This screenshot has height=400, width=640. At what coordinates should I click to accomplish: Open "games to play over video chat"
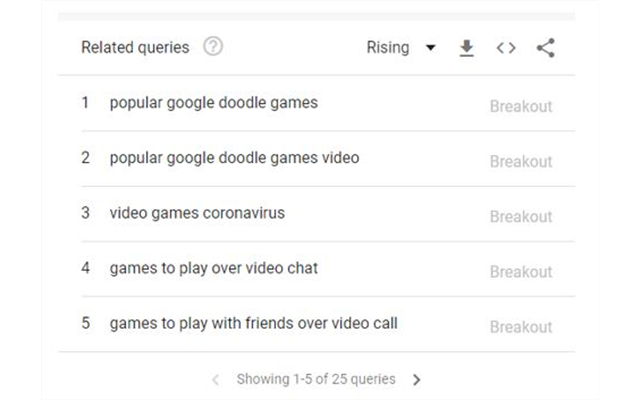213,268
